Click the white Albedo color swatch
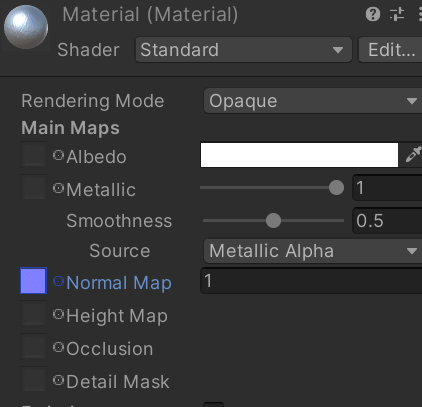Image resolution: width=422 pixels, height=407 pixels. coord(299,155)
